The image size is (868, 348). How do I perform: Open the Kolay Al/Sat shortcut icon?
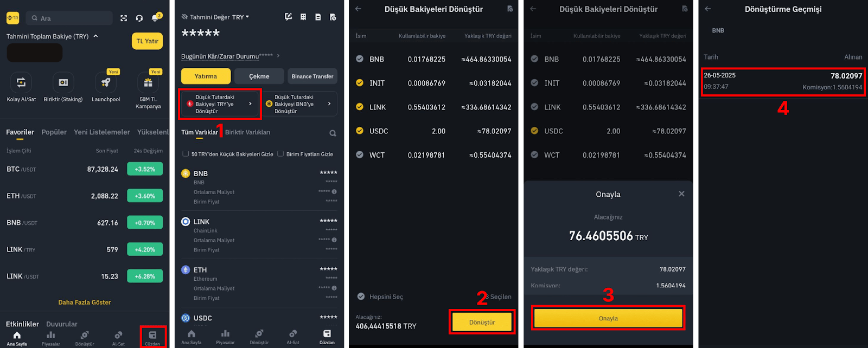(x=21, y=82)
